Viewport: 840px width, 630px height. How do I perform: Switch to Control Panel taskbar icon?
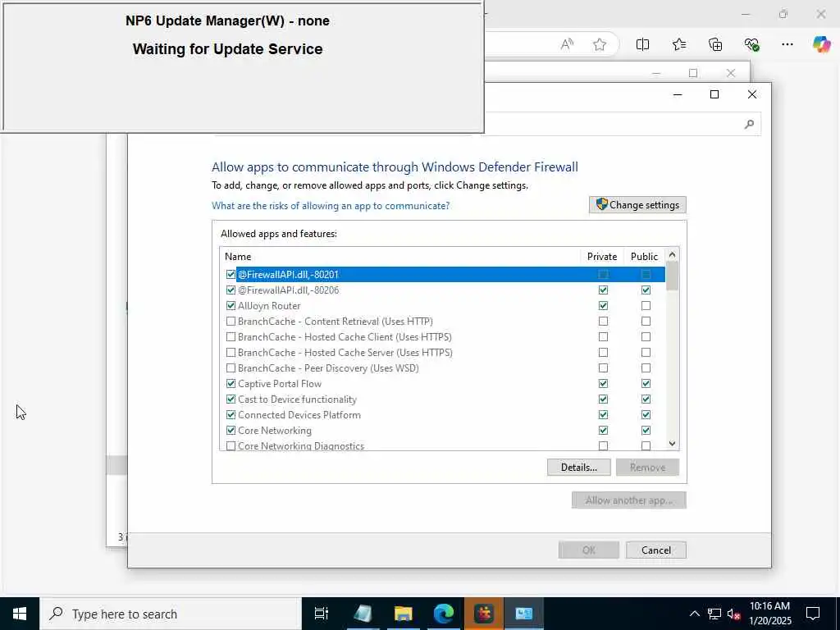tap(524, 614)
